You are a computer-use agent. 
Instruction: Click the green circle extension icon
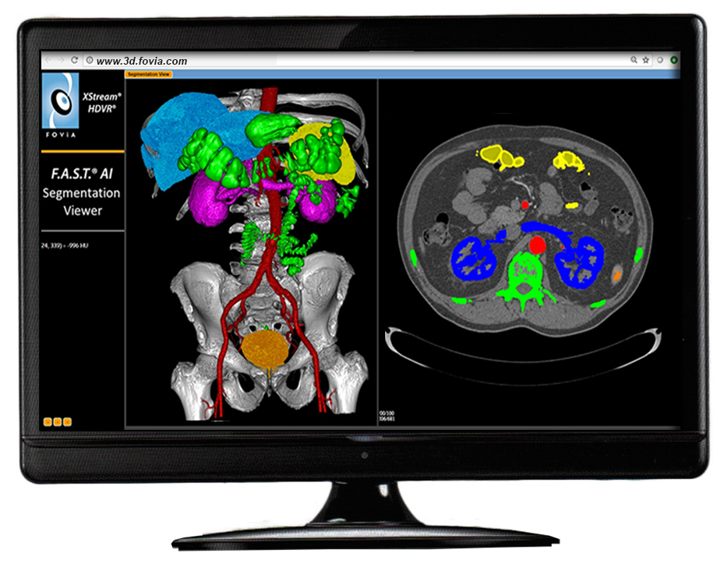673,60
